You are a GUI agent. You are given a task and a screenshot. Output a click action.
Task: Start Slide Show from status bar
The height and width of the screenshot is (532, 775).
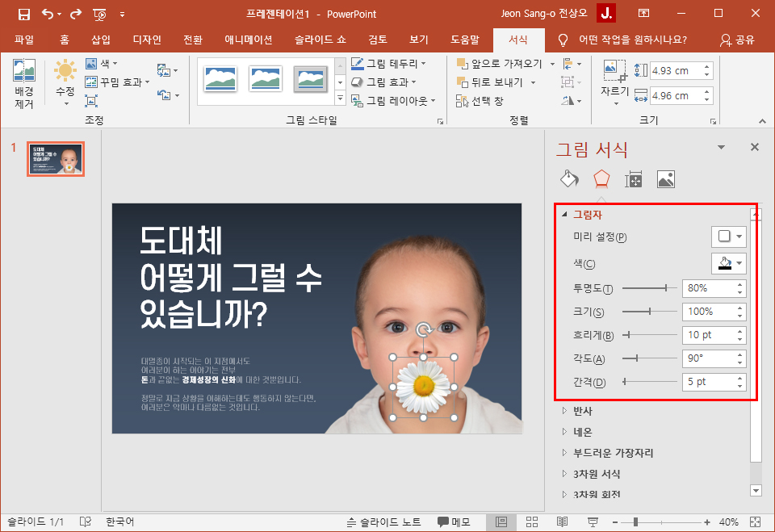point(593,522)
